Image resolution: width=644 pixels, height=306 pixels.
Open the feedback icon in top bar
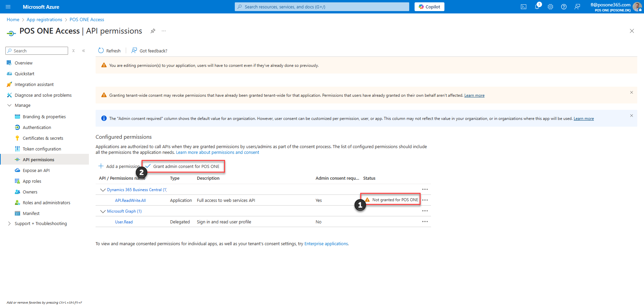[x=577, y=7]
